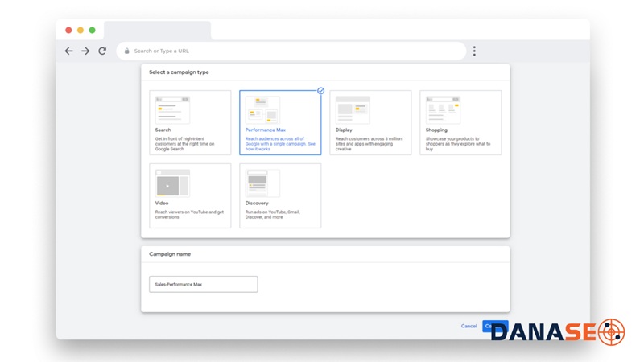Click the blue checkmark on Performance Max
The width and height of the screenshot is (644, 362).
coord(320,91)
